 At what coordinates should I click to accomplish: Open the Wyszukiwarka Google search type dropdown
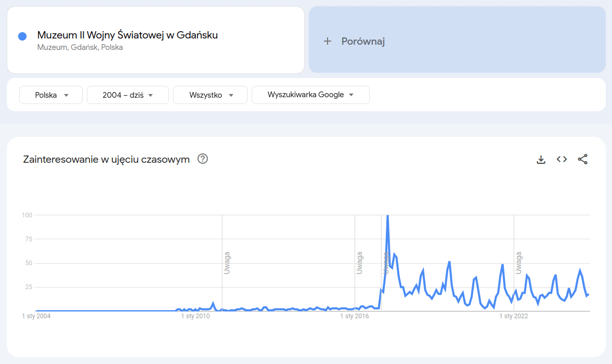coord(311,95)
